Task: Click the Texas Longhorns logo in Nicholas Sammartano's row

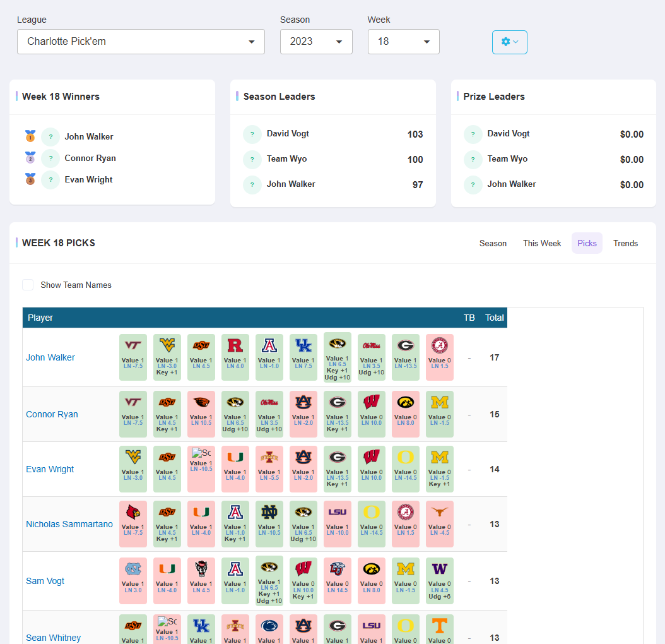Action: [x=439, y=513]
